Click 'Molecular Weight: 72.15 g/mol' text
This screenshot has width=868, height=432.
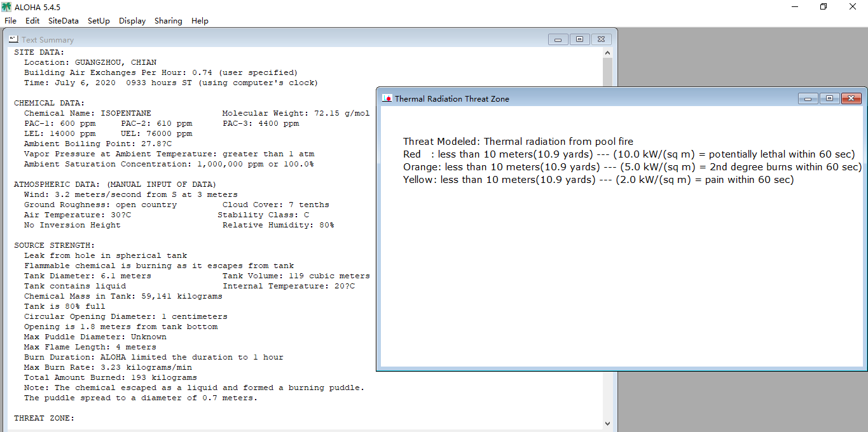pos(296,113)
